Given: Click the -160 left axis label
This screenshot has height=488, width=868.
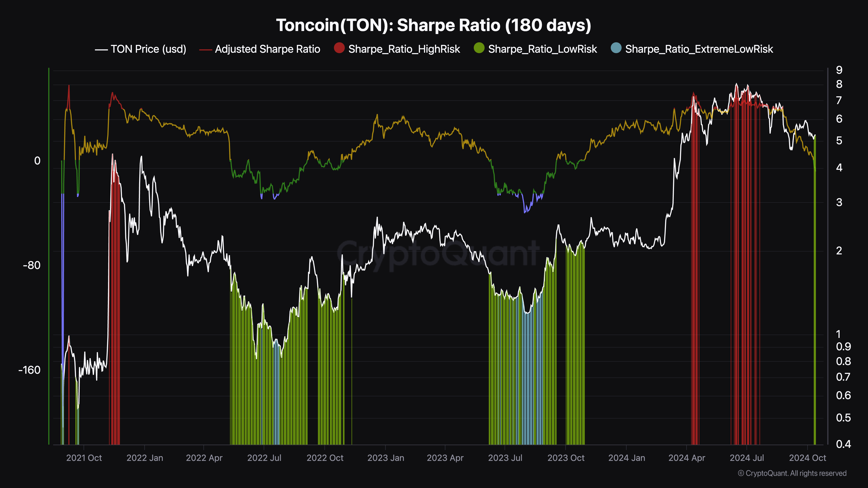Looking at the screenshot, I should (29, 370).
